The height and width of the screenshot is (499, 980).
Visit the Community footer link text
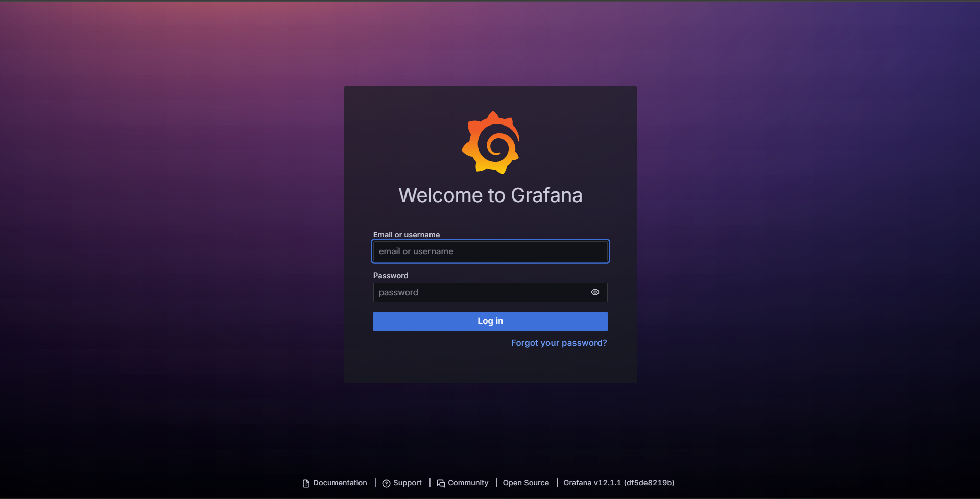pos(468,483)
